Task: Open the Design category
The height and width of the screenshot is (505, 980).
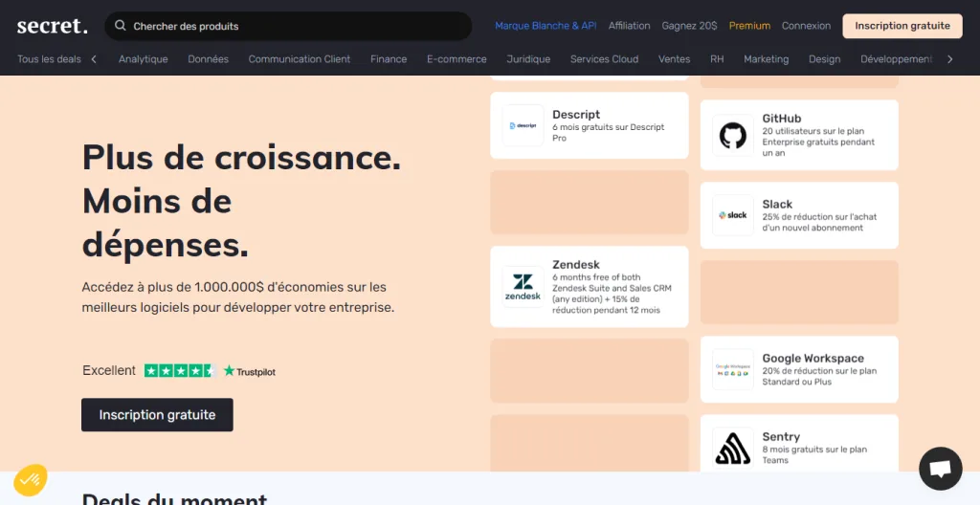Action: pyautogui.click(x=824, y=58)
